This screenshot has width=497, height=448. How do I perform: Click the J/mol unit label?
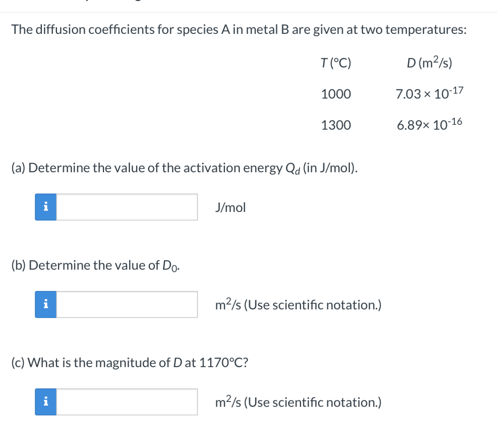(230, 208)
